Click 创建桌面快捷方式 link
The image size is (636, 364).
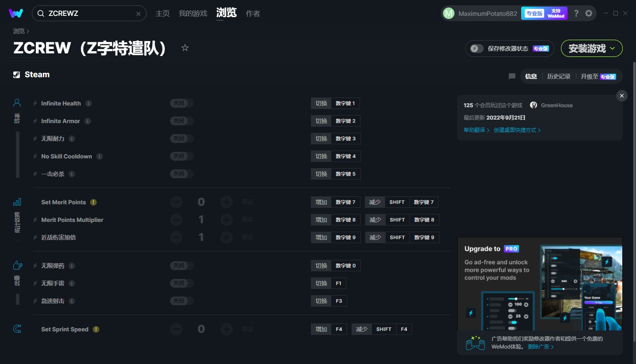(x=517, y=130)
